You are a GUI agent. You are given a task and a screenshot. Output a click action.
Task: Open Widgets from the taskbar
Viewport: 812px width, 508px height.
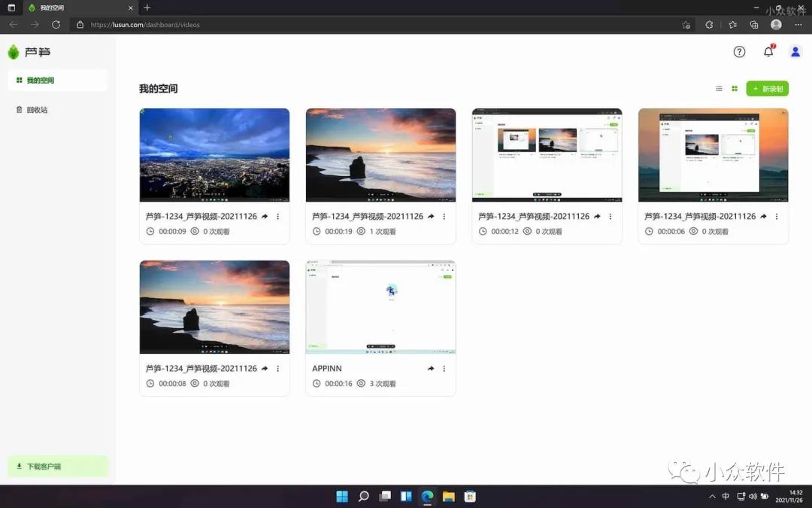406,496
